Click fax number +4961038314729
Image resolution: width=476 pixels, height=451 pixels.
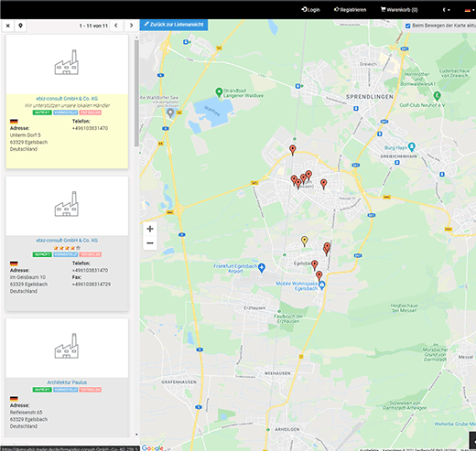click(x=92, y=285)
